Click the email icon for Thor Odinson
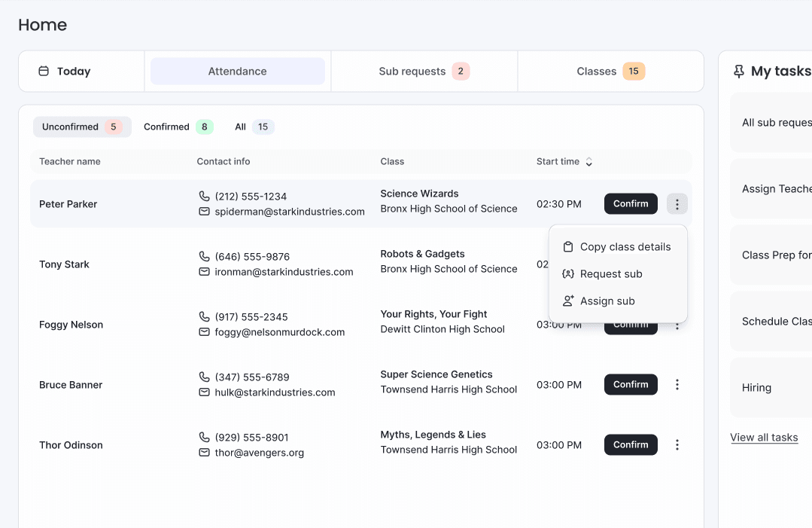The width and height of the screenshot is (812, 528). [204, 453]
